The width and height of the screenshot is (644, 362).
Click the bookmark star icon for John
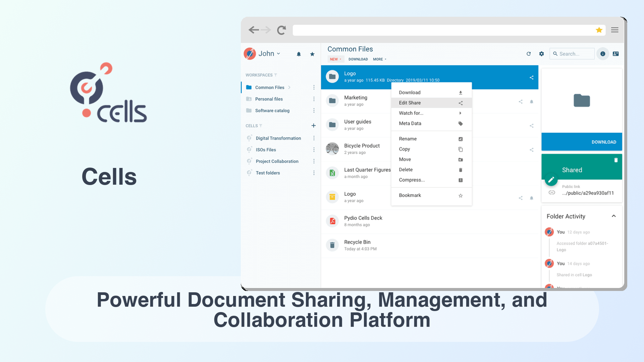[313, 54]
